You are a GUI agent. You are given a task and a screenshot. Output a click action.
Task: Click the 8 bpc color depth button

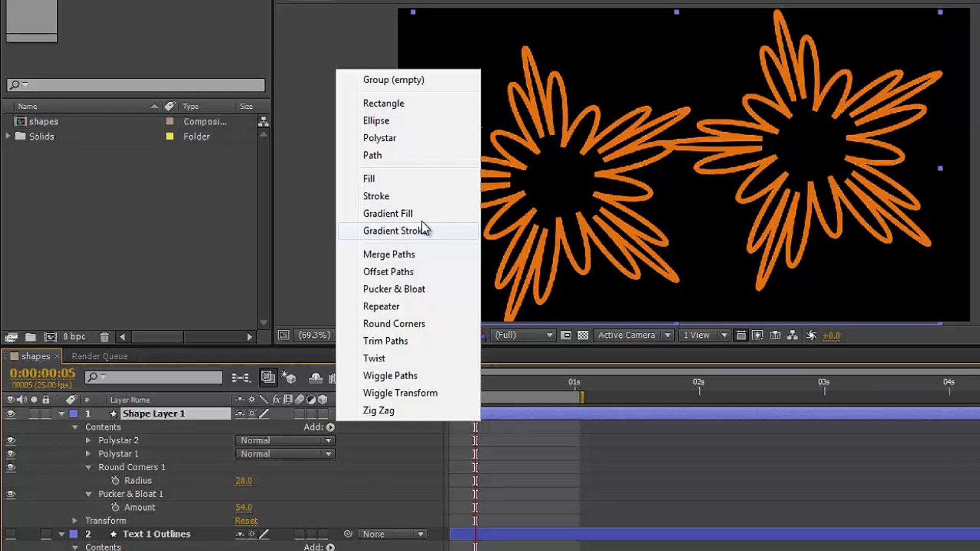(x=75, y=337)
